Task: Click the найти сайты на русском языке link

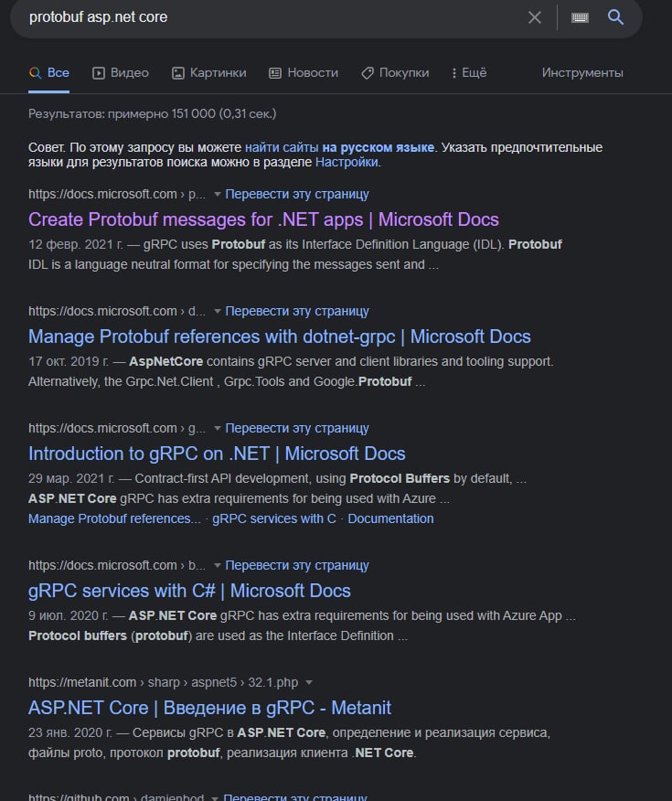Action: point(339,147)
